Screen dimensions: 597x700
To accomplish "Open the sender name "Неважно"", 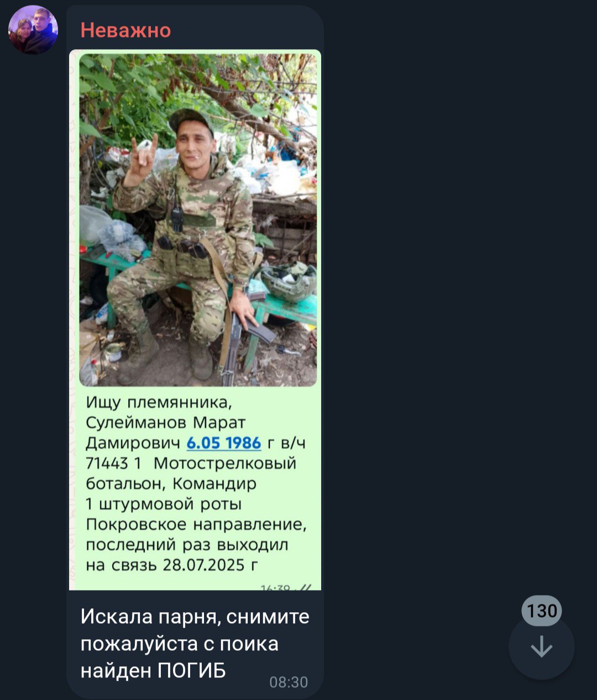I will coord(126,30).
